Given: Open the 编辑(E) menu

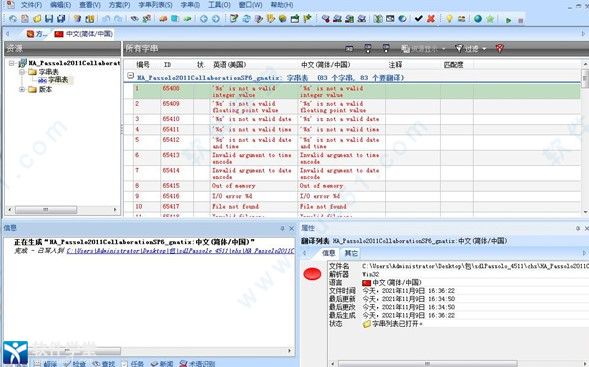Looking at the screenshot, I should coord(60,5).
